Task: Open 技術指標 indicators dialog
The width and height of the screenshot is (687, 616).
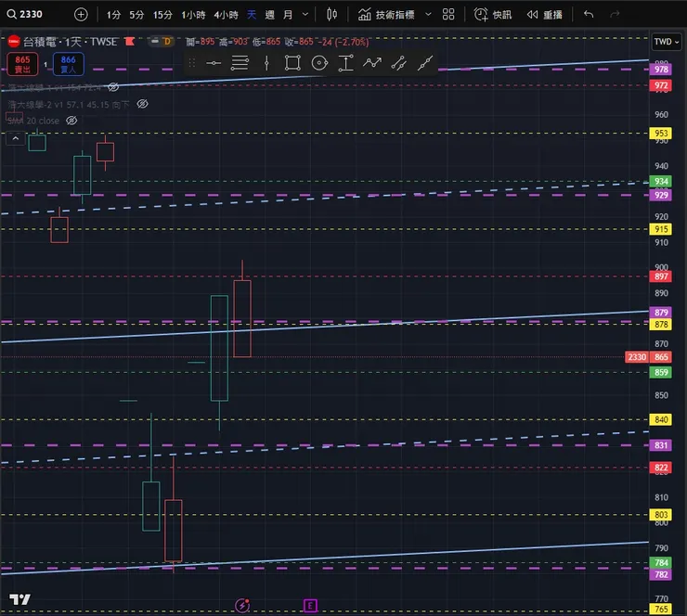Action: click(x=386, y=15)
